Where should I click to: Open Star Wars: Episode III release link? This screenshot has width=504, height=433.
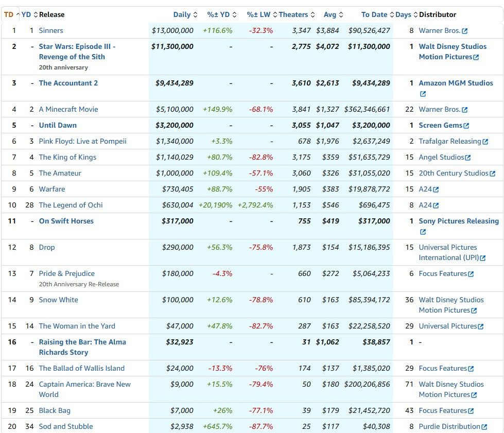(x=77, y=52)
